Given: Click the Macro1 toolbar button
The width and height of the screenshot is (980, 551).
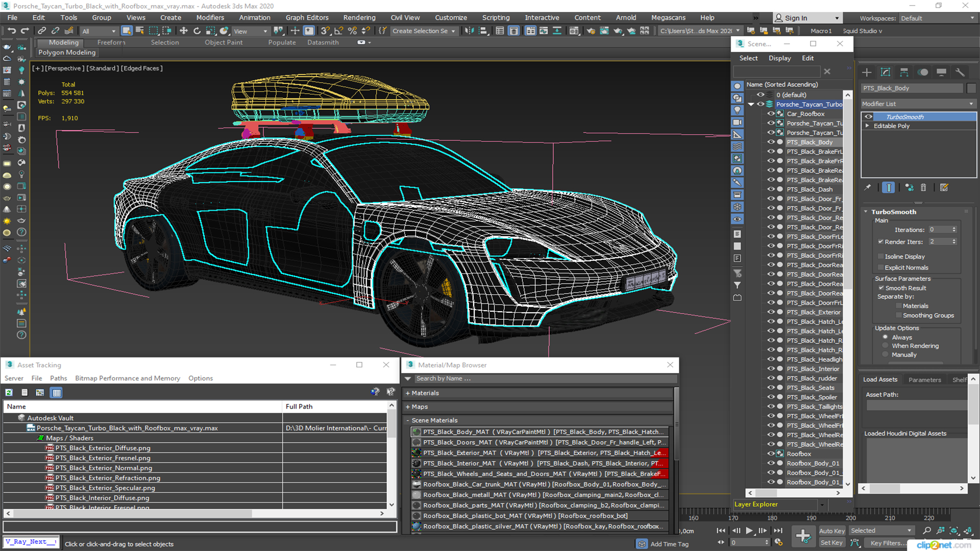Looking at the screenshot, I should point(821,31).
